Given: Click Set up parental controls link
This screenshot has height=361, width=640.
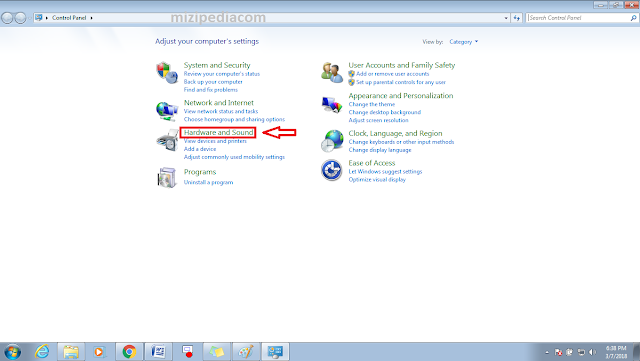Looking at the screenshot, I should tap(401, 82).
